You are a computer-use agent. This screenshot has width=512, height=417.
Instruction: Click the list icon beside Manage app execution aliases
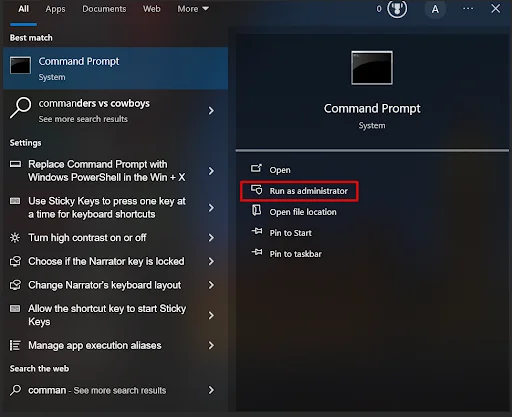coord(15,345)
